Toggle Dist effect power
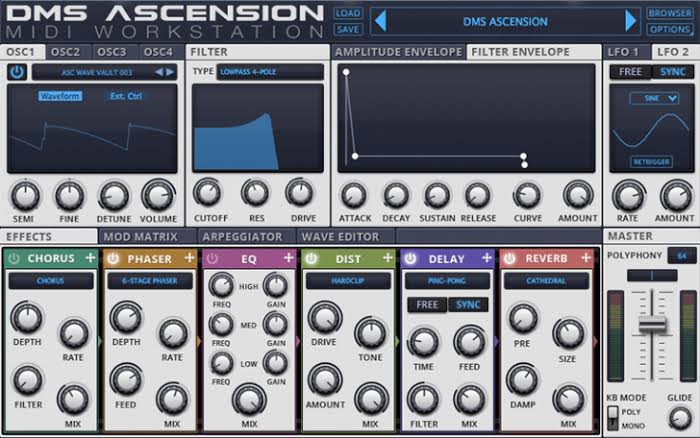The width and height of the screenshot is (700, 438). [311, 259]
